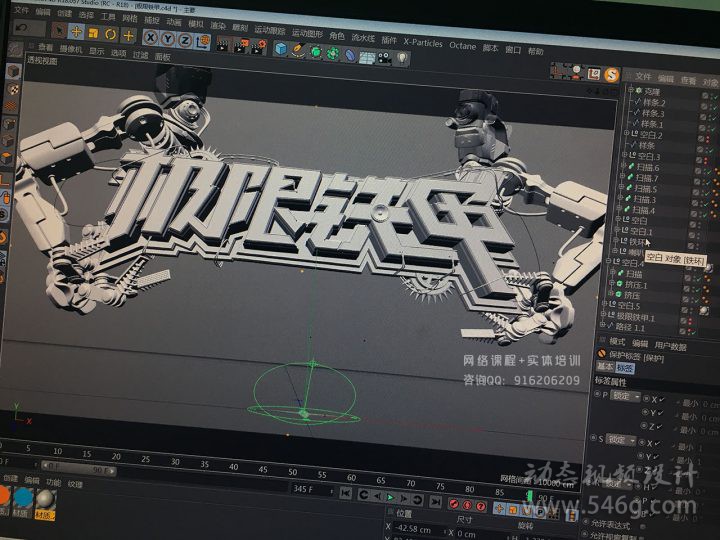
Task: Go to end of animation
Action: point(435,501)
